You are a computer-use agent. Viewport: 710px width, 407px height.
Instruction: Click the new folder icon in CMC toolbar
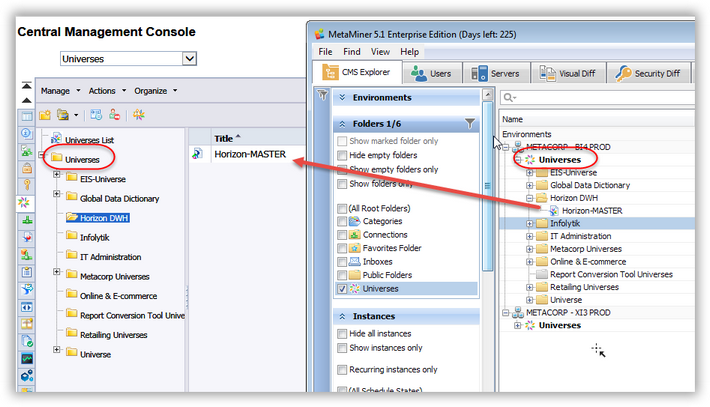(45, 115)
